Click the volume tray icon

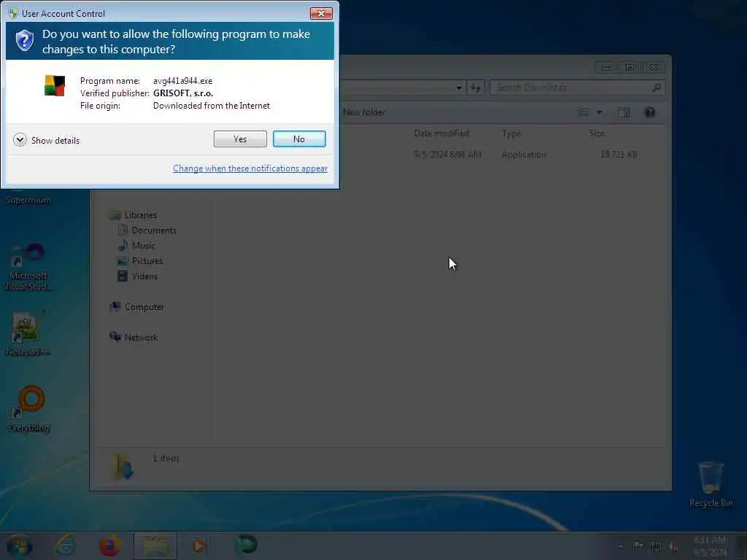click(x=673, y=547)
